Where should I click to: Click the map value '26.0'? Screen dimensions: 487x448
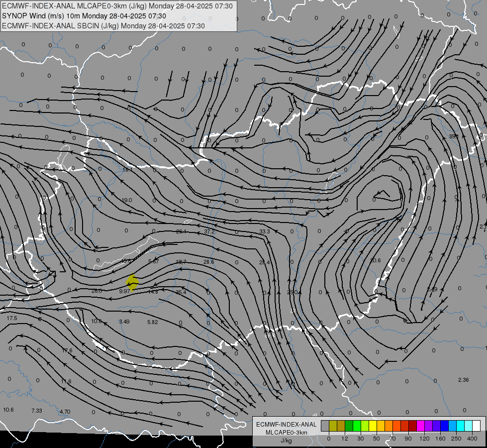click(x=97, y=291)
